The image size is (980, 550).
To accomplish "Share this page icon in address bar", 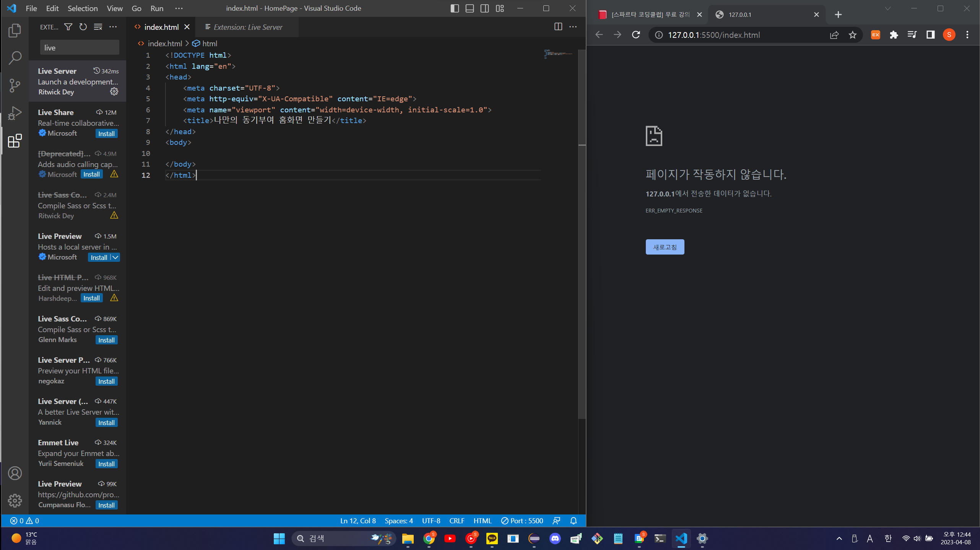I will coord(834,35).
